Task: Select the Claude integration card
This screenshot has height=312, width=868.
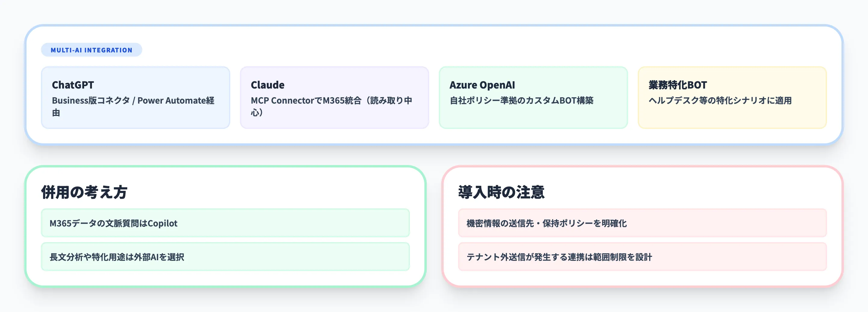Action: click(334, 98)
